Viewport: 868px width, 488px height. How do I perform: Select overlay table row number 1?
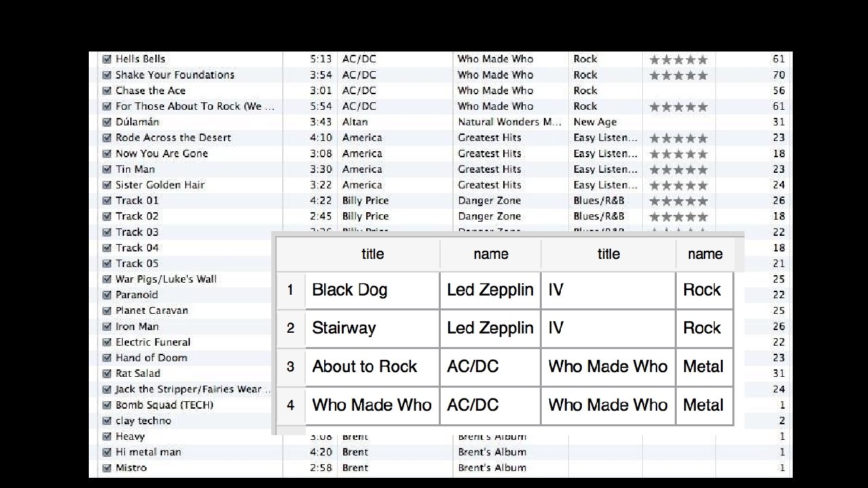290,290
